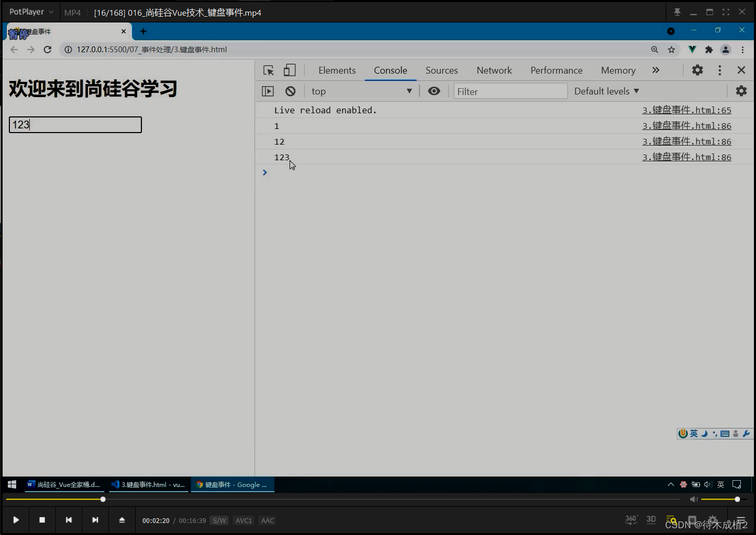Open the Vue devtools extension icon
Screen dimensions: 756x535
coord(692,50)
